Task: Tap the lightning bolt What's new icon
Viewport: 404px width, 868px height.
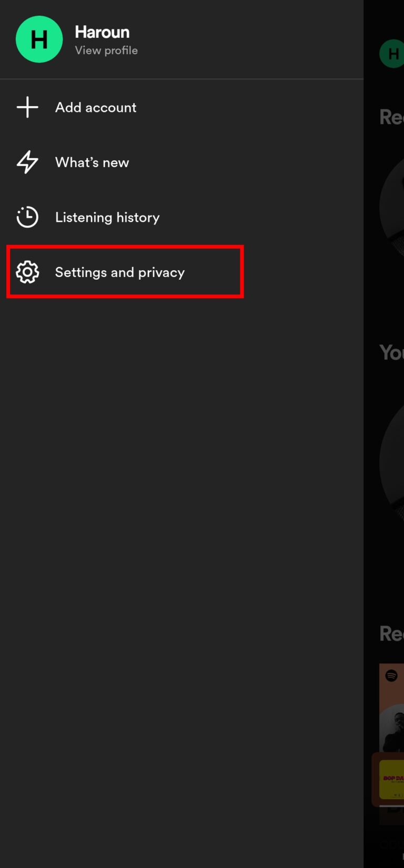Action: coord(27,162)
